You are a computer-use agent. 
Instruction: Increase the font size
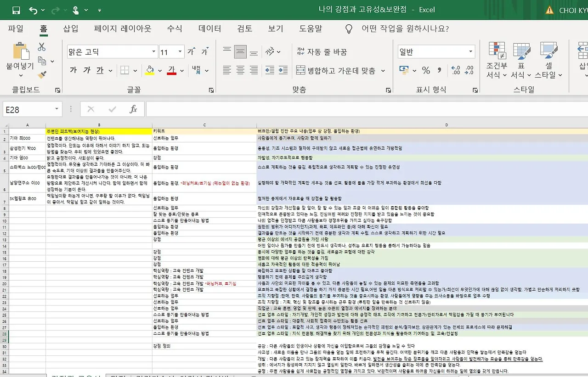191,52
